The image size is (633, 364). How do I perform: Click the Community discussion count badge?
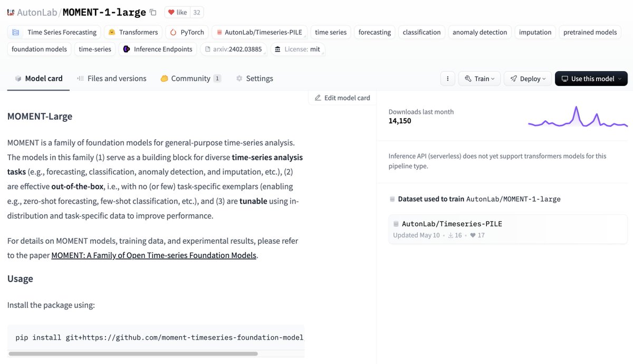pos(217,79)
